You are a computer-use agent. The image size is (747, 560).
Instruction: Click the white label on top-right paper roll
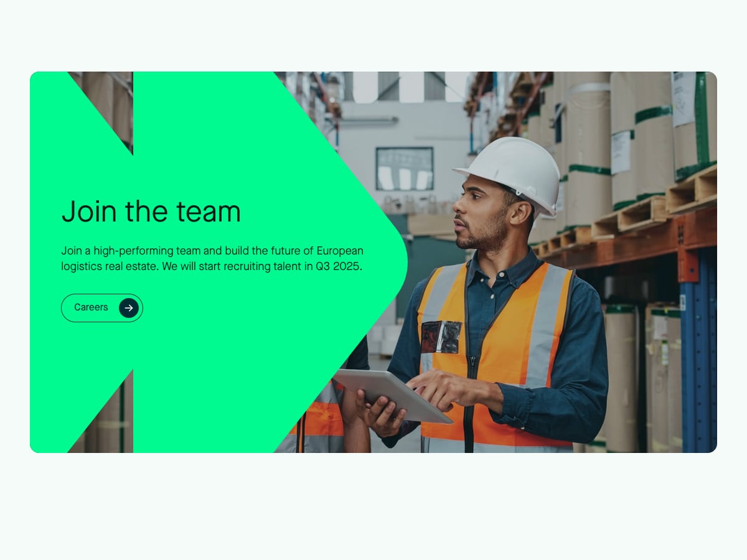click(x=684, y=98)
